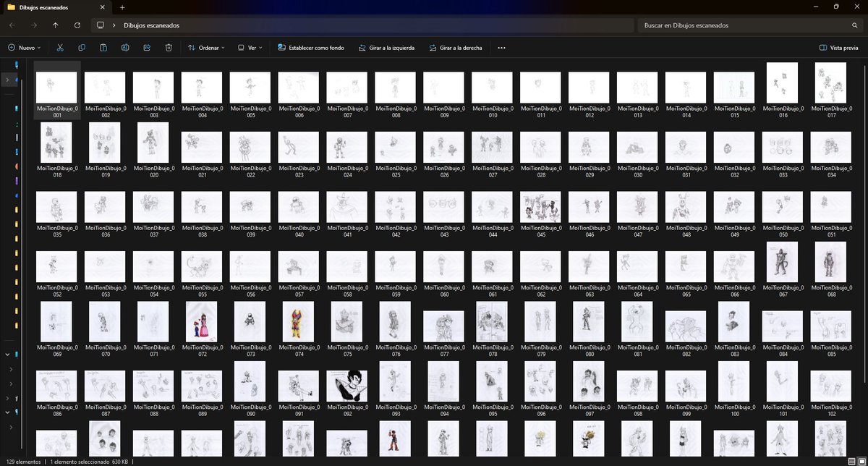Select thumbnail MoiTionDibujo_0055
This screenshot has width=868, height=466.
point(202,267)
